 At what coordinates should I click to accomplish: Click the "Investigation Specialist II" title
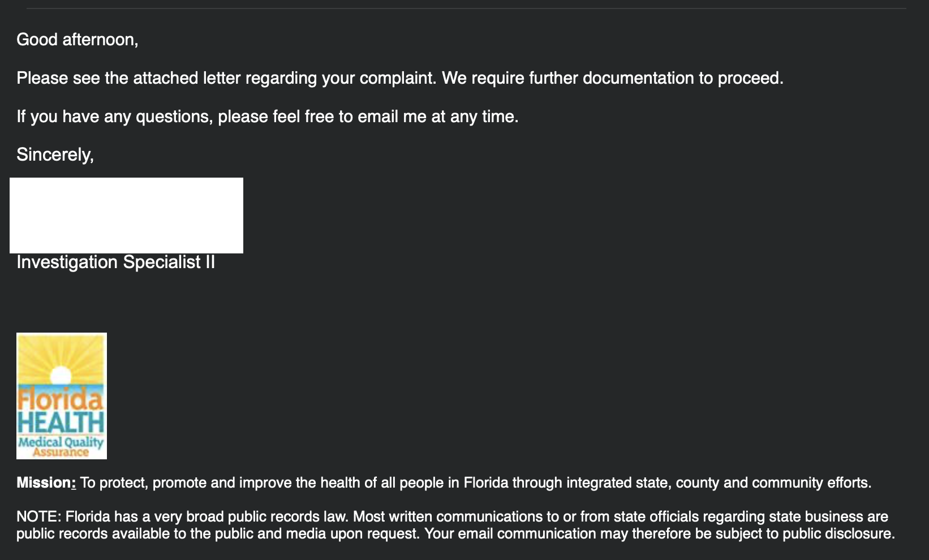pyautogui.click(x=115, y=262)
